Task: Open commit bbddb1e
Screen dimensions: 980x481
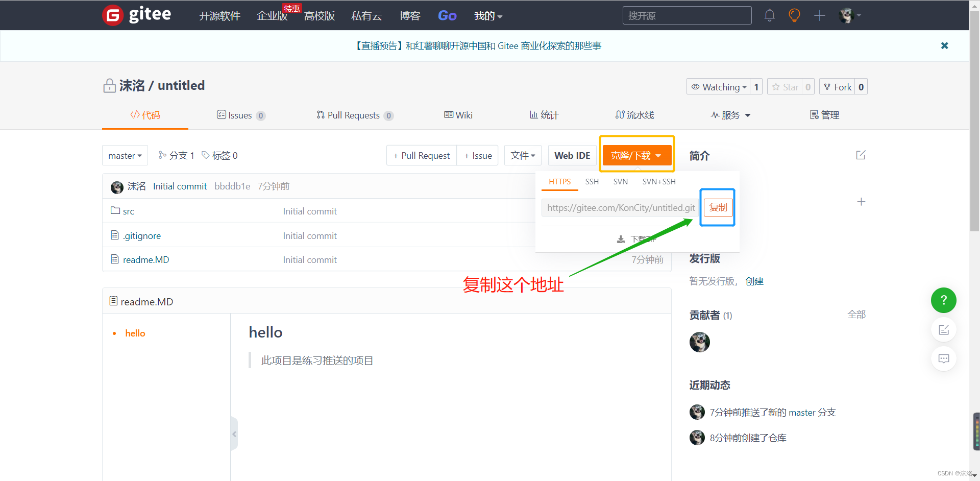Action: point(232,186)
